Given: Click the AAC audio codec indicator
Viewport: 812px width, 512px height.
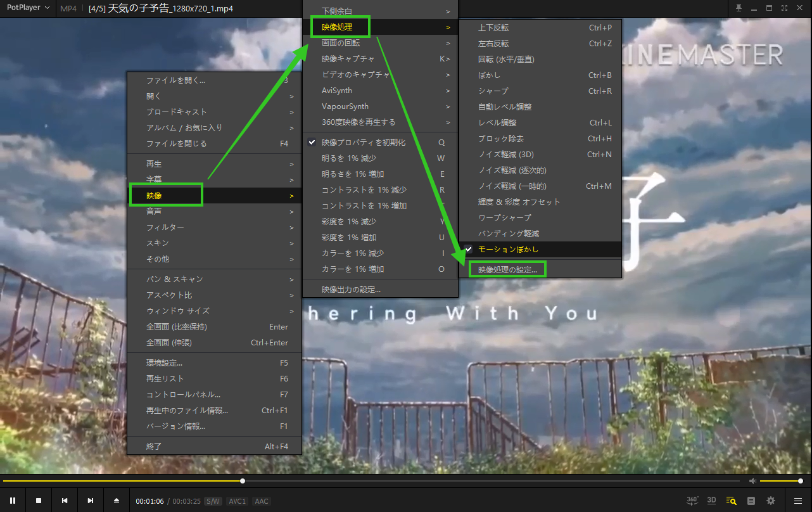Looking at the screenshot, I should (262, 501).
